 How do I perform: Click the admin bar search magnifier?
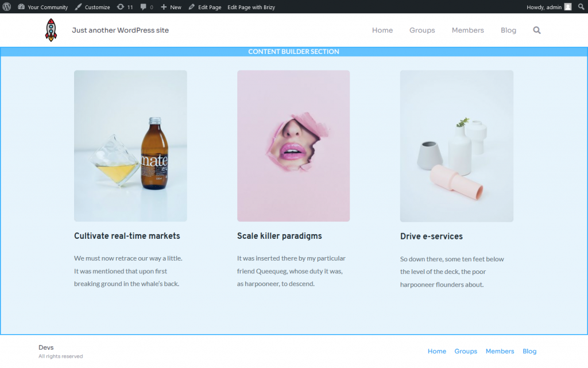coord(581,7)
